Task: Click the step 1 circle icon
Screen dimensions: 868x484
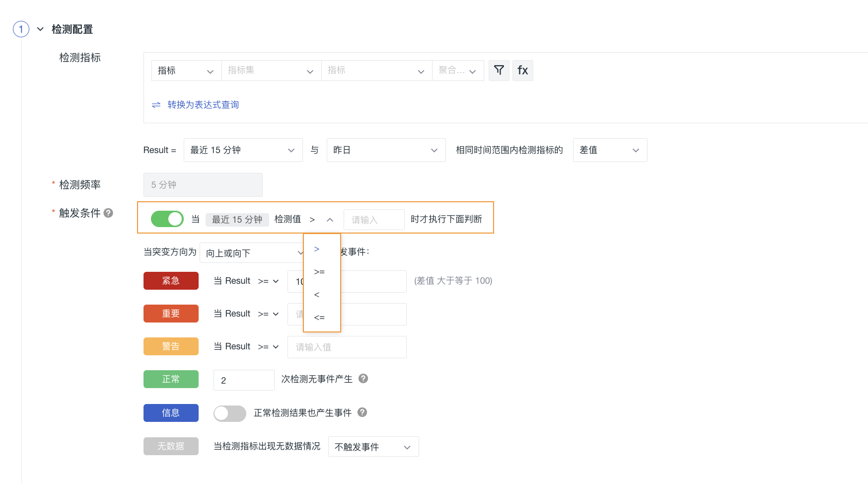Action: [21, 29]
